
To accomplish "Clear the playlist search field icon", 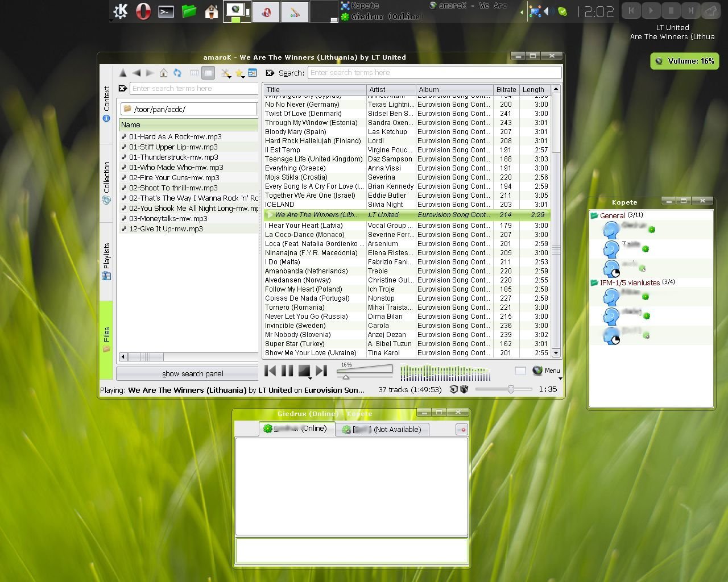I will [x=270, y=73].
